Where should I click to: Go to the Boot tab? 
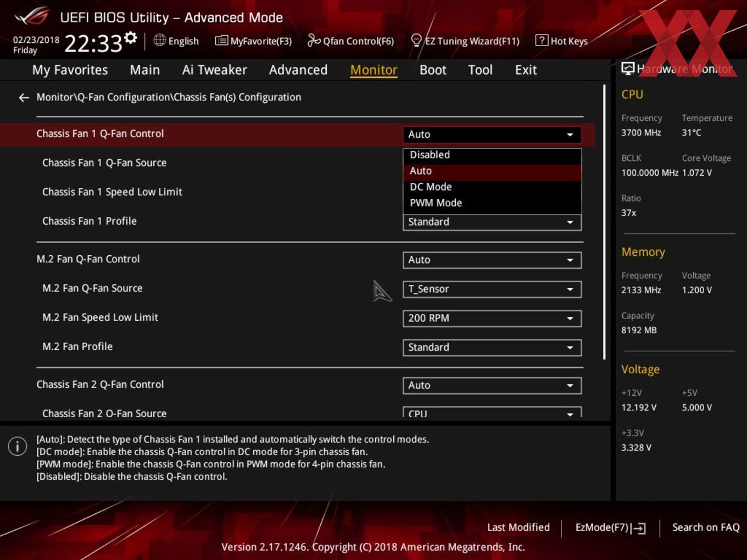click(x=433, y=70)
